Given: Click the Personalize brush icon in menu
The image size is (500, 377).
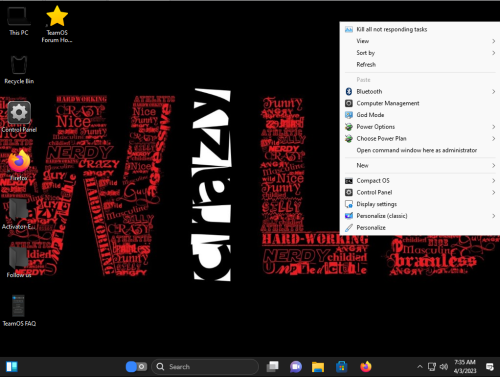Looking at the screenshot, I should click(x=349, y=227).
